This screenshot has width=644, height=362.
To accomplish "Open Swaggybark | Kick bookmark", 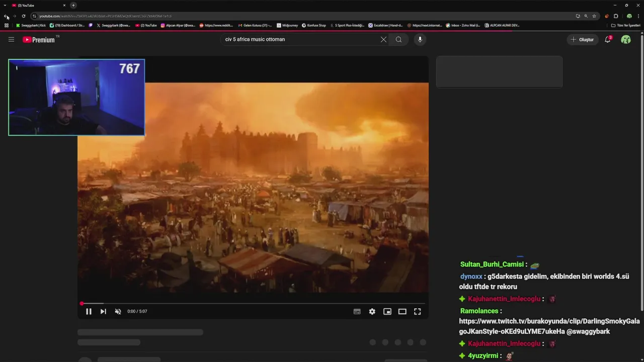I will pos(31,25).
